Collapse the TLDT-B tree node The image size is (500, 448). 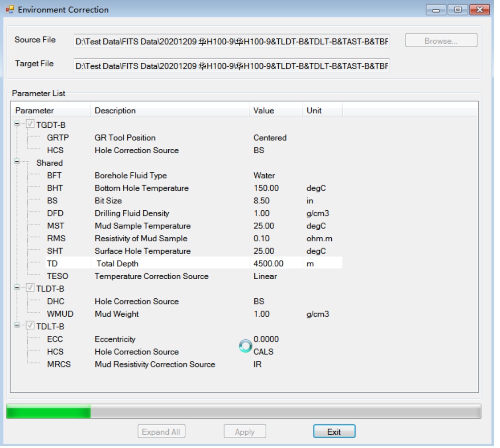pos(17,289)
